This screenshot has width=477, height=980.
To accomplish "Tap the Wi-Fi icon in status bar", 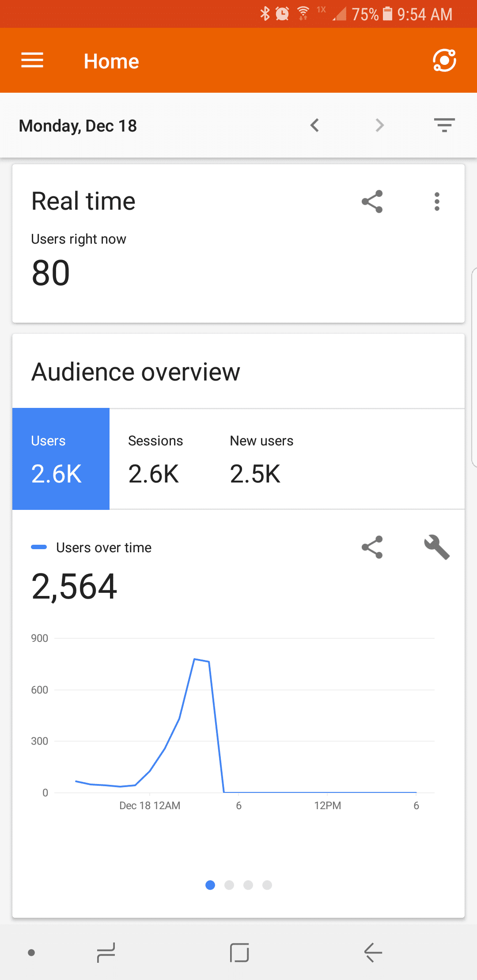I will (303, 14).
